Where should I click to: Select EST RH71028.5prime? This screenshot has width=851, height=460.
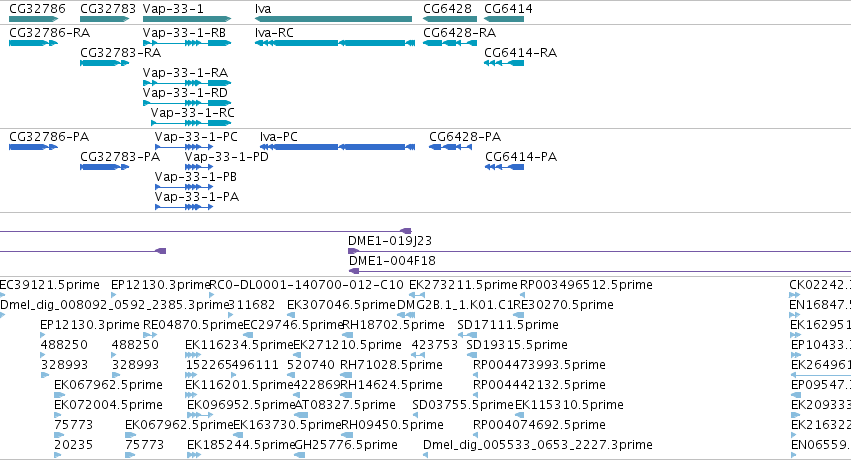click(346, 375)
